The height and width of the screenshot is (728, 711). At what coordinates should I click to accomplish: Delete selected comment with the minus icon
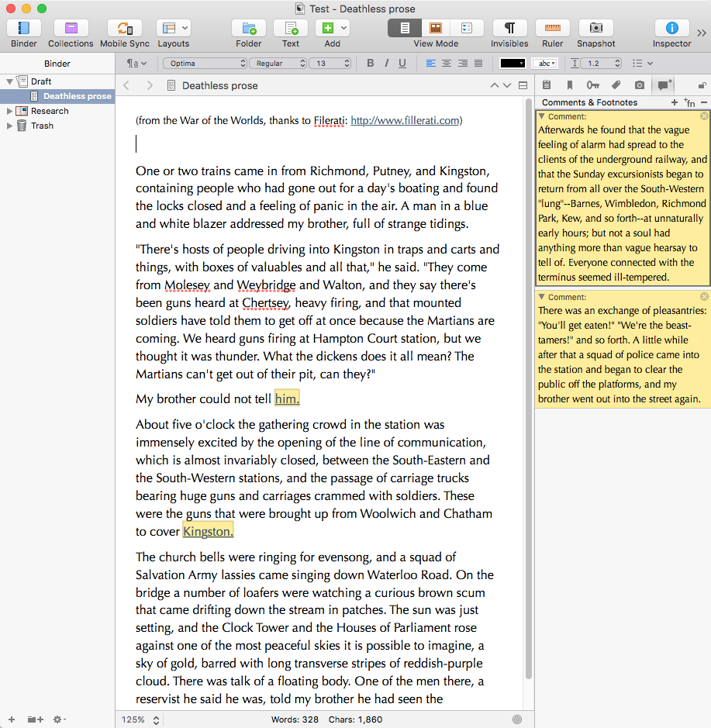704,102
